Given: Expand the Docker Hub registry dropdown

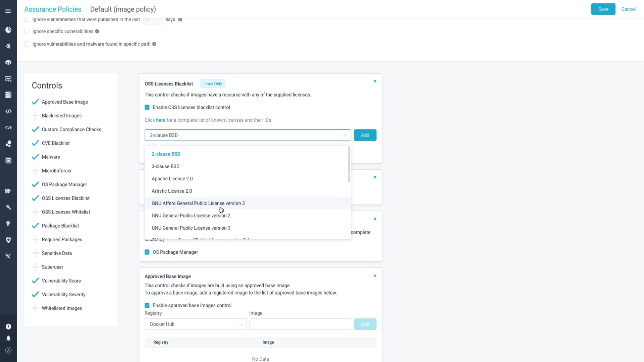Looking at the screenshot, I should click(196, 324).
